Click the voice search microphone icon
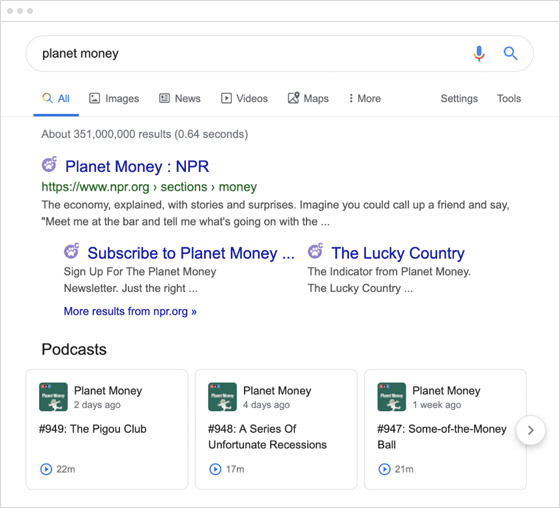This screenshot has width=560, height=508. [x=479, y=54]
